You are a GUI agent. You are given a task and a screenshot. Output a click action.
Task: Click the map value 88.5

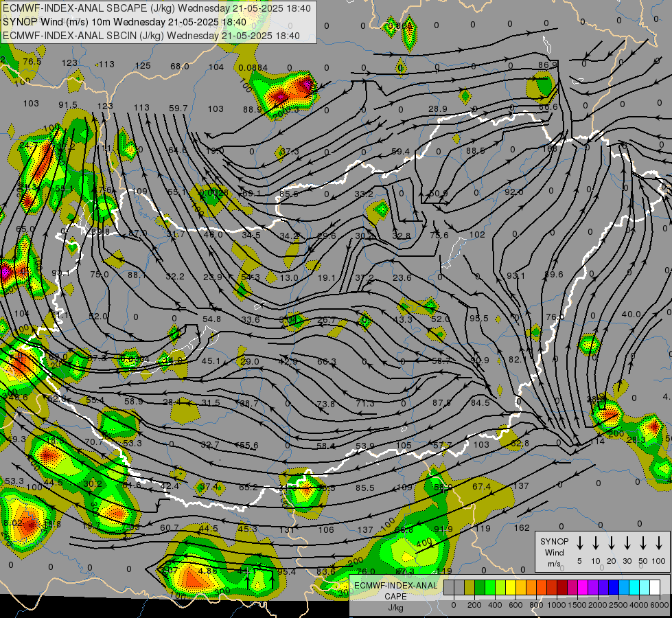pyautogui.click(x=475, y=150)
